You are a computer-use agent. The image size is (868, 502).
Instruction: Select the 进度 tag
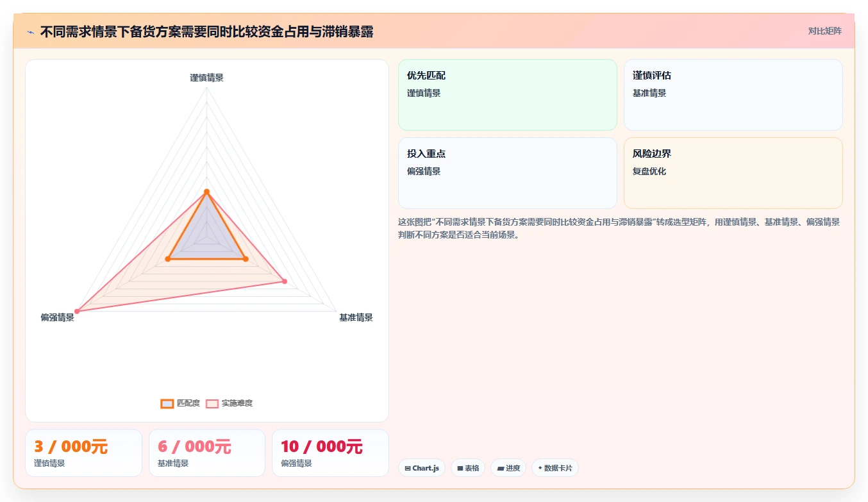coord(508,468)
